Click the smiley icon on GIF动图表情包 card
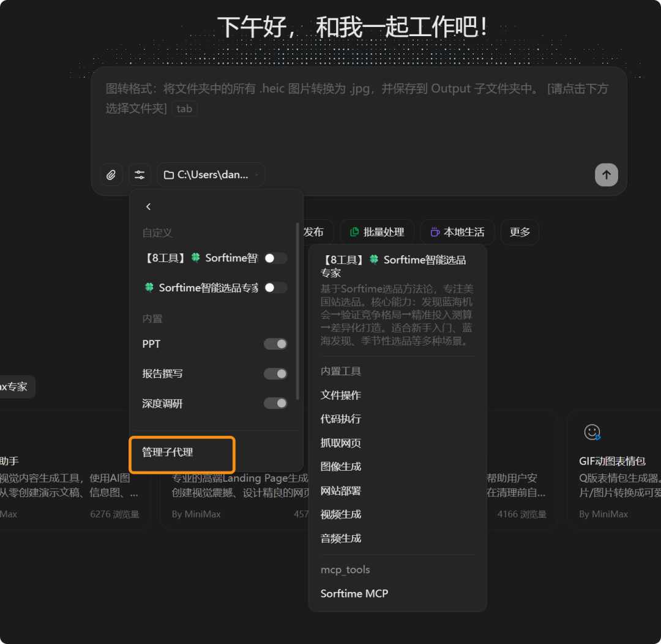This screenshot has width=661, height=644. pyautogui.click(x=591, y=432)
